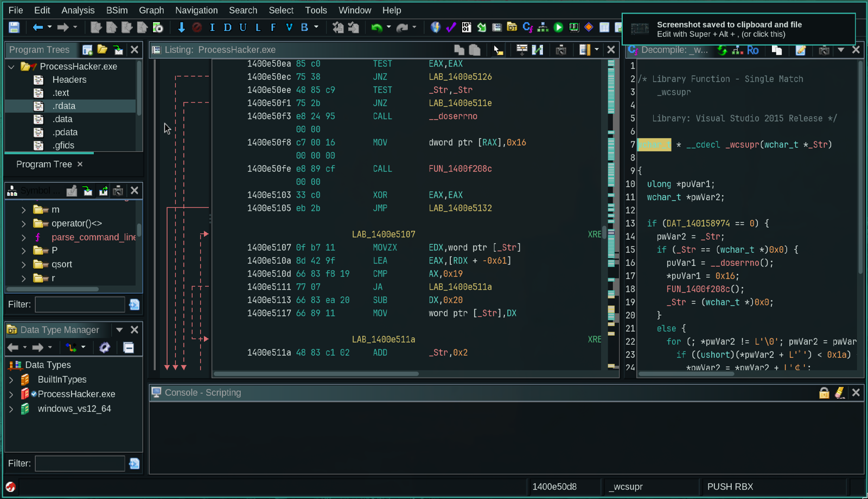The width and height of the screenshot is (868, 499).
Task: Open the Function Graph hierarchy toolbar icon
Action: coord(542,27)
